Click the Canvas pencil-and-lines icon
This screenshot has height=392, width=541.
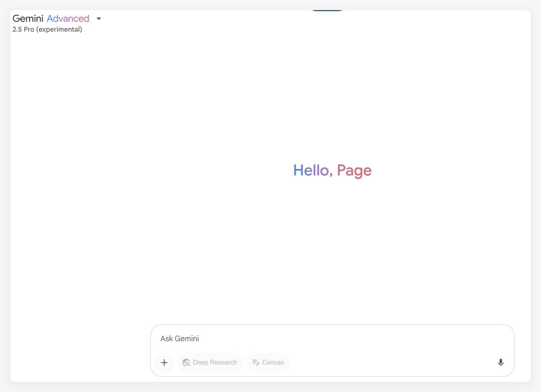[256, 363]
